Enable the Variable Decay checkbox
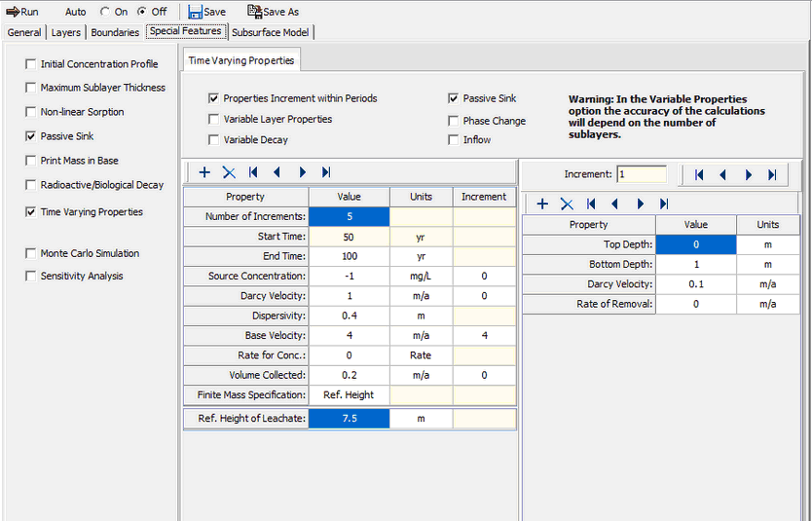Screen dimensions: 812x521 click(x=213, y=140)
